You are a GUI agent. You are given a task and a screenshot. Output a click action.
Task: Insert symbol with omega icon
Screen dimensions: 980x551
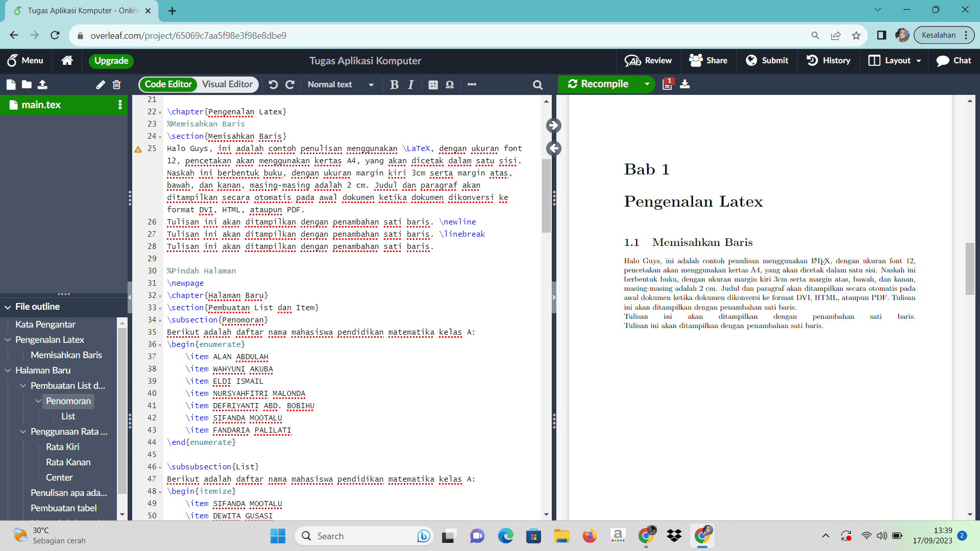coord(450,85)
